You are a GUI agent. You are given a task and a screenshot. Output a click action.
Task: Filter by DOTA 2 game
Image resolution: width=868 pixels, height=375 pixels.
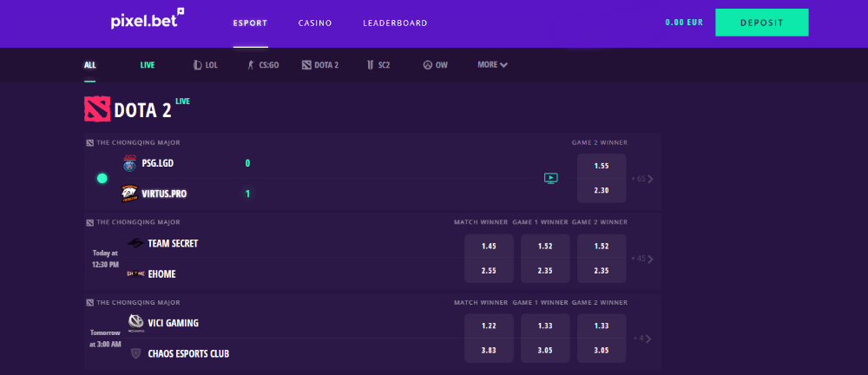320,65
